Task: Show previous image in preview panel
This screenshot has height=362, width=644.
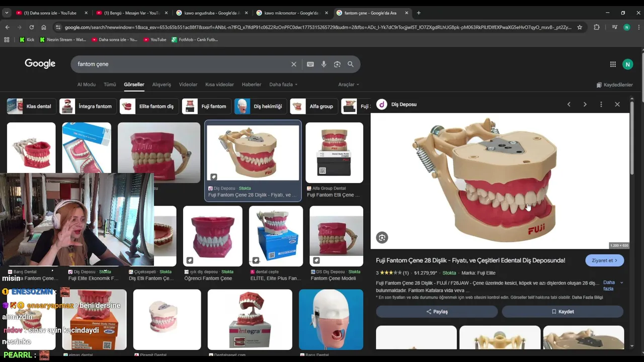Action: pyautogui.click(x=569, y=105)
